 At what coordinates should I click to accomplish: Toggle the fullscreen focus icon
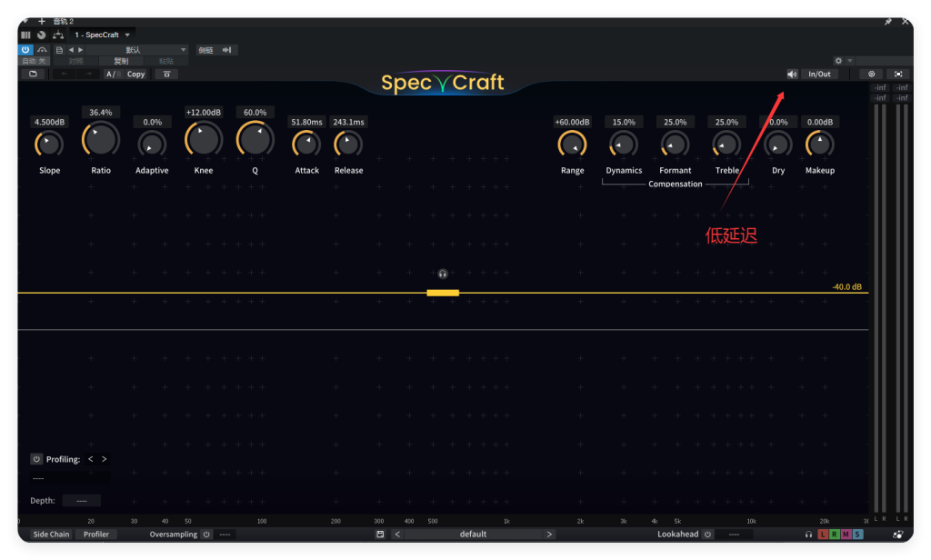pyautogui.click(x=898, y=75)
